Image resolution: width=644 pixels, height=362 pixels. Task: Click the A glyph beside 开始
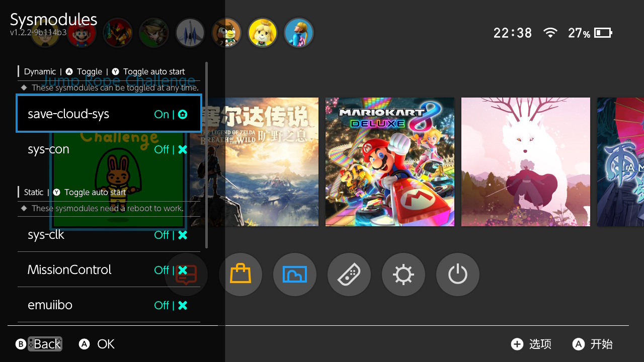tap(579, 344)
